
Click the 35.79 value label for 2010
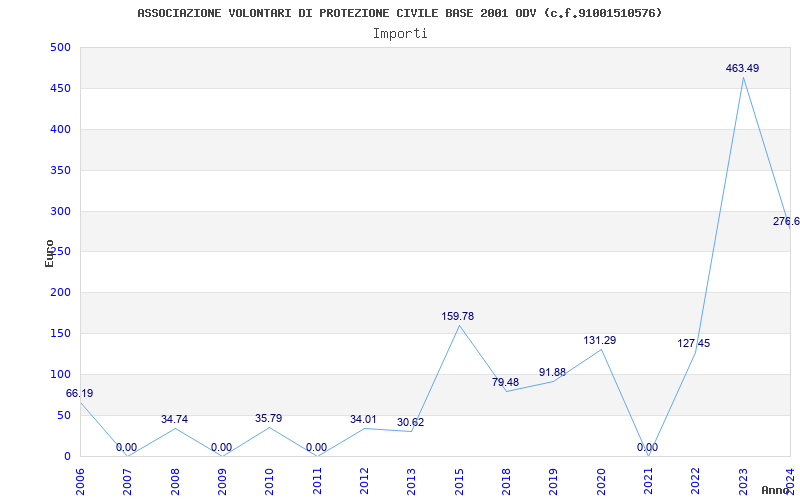tap(269, 419)
